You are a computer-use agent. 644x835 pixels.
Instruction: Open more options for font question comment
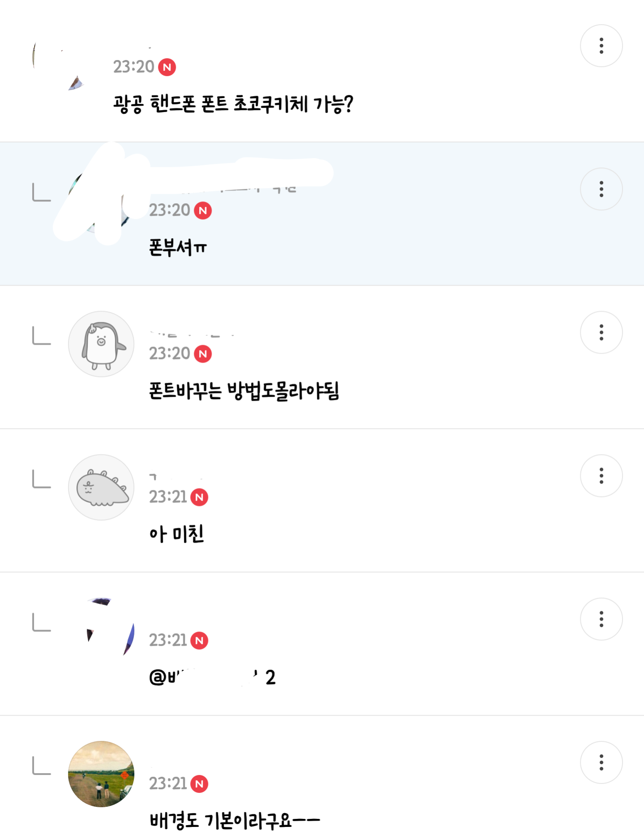(601, 46)
